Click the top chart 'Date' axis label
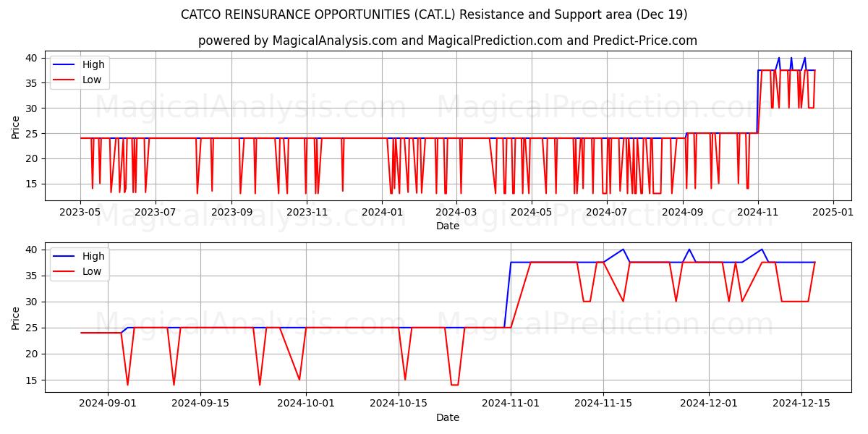868x434 pixels. point(448,226)
